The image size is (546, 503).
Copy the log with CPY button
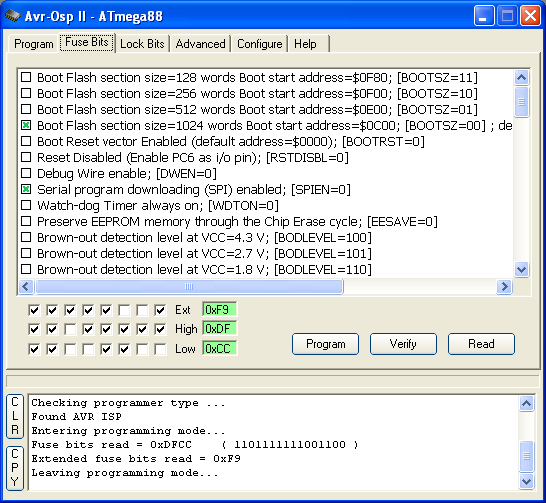coord(15,468)
